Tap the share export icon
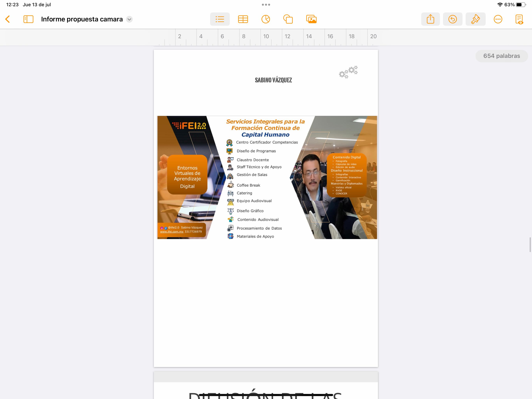The image size is (532, 399). click(430, 19)
